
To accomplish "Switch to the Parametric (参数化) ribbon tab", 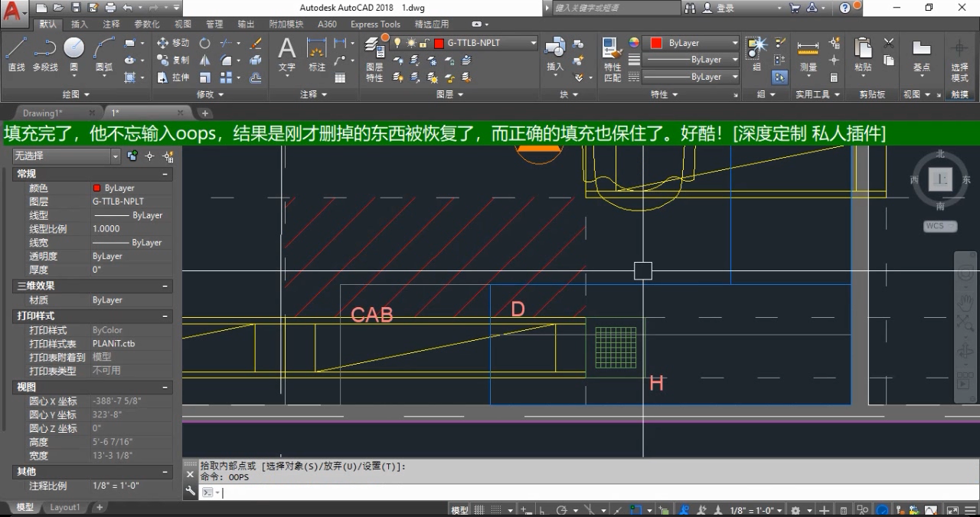I will click(147, 24).
